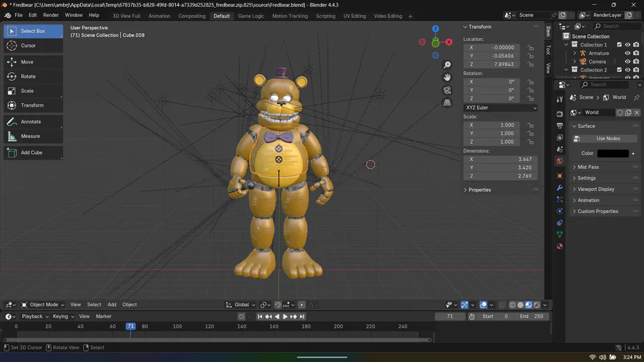Toggle World fake user shield icon
Image resolution: width=644 pixels, height=362 pixels.
coord(620,112)
